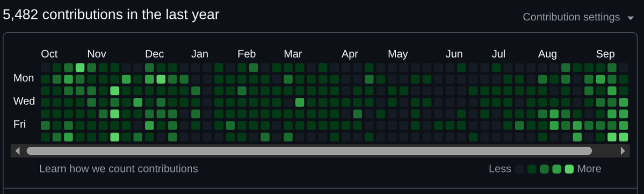This screenshot has width=644, height=194.
Task: Click the horizontal scrollbar thumb under the graph
Action: [x=309, y=151]
